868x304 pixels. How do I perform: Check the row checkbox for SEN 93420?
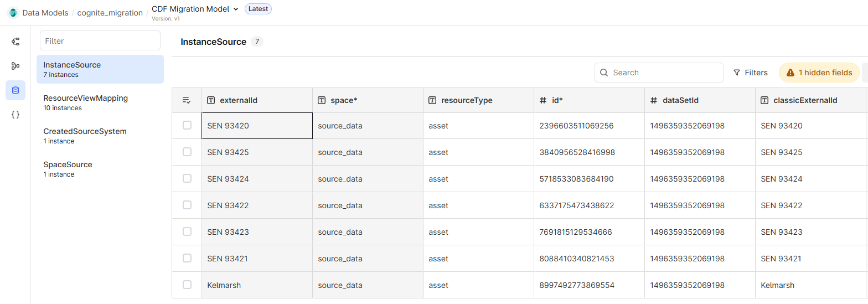[187, 125]
